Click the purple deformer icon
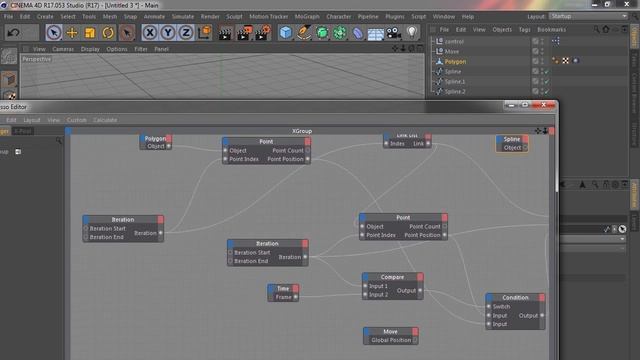This screenshot has width=640, height=360. tap(358, 33)
